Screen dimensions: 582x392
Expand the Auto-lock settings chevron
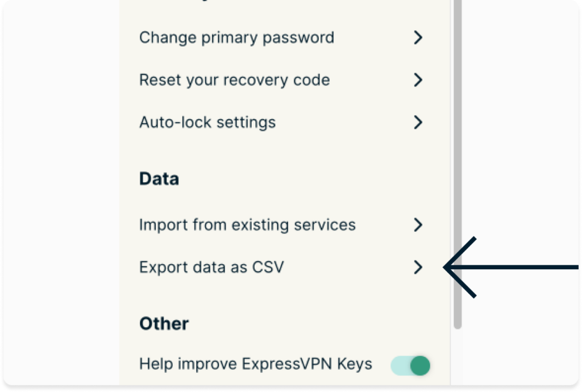tap(418, 122)
